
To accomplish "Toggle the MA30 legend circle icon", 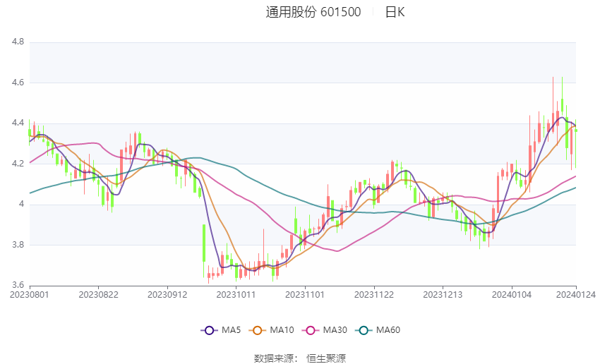I will (311, 330).
